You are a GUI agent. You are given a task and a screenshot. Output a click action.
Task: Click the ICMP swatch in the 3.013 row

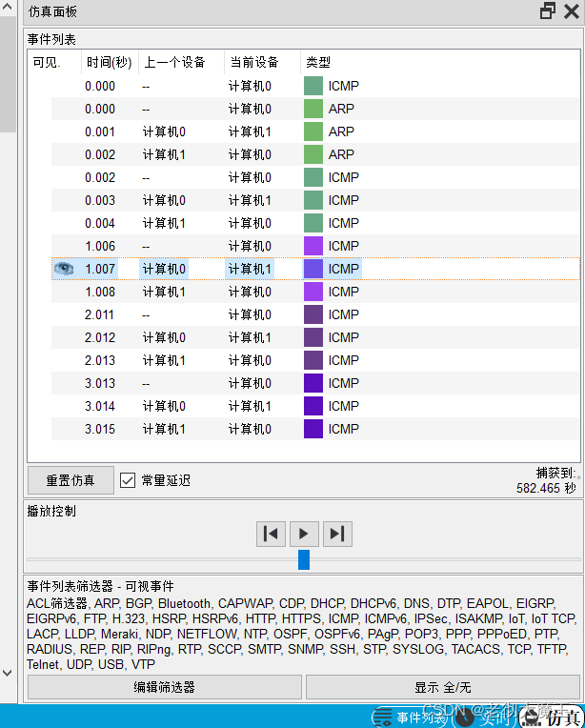click(x=313, y=383)
